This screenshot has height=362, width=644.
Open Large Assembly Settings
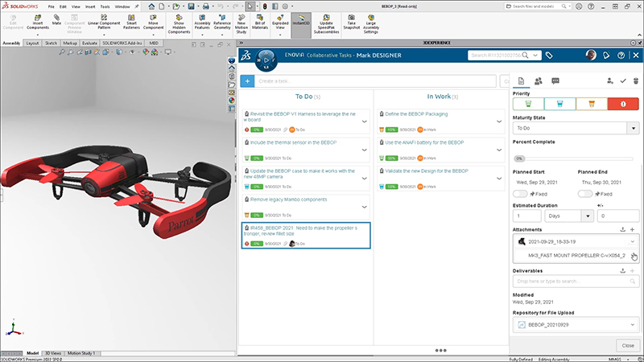coord(371,24)
